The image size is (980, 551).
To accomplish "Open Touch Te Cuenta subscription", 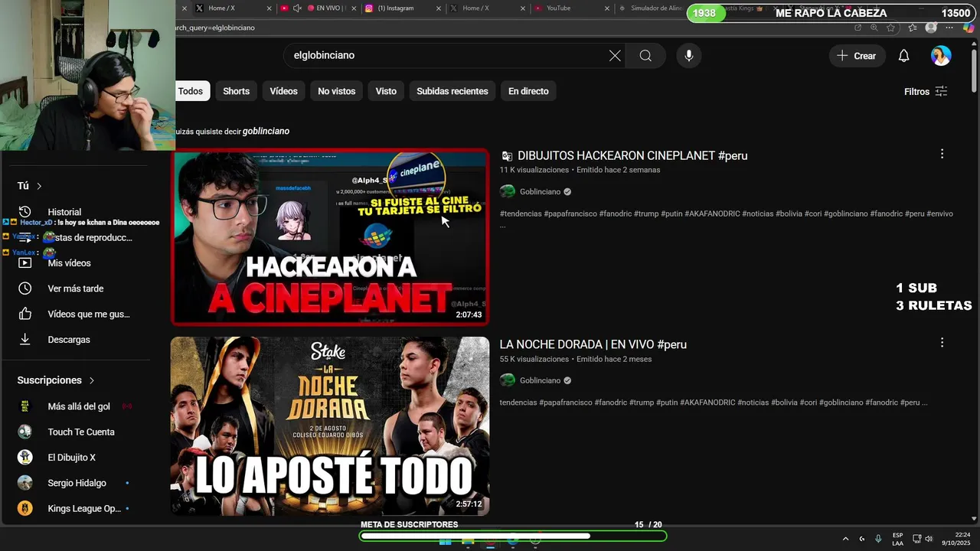I will pos(81,432).
